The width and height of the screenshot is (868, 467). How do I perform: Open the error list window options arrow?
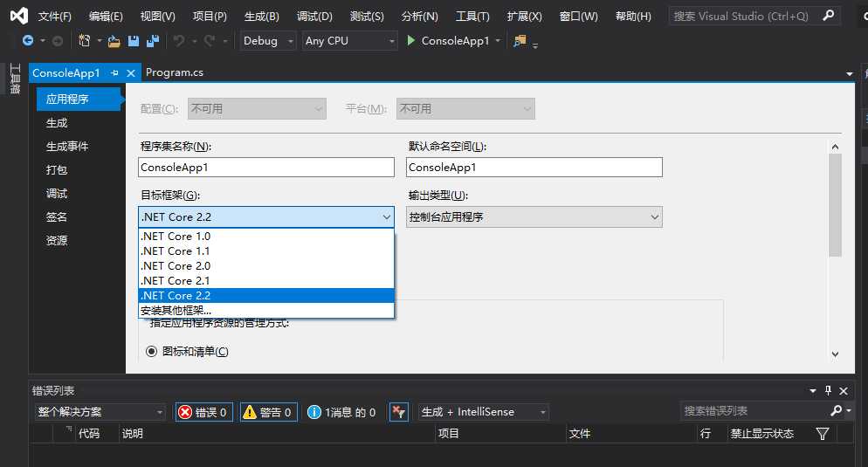tap(813, 391)
